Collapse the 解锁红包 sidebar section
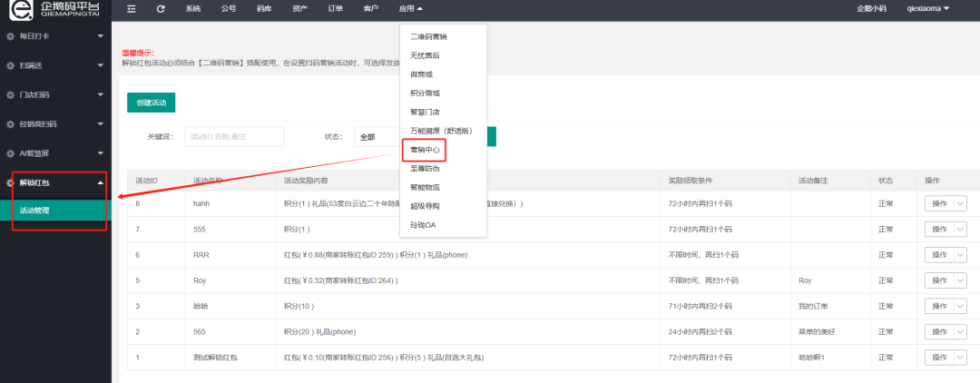The height and width of the screenshot is (383, 980). 99,182
